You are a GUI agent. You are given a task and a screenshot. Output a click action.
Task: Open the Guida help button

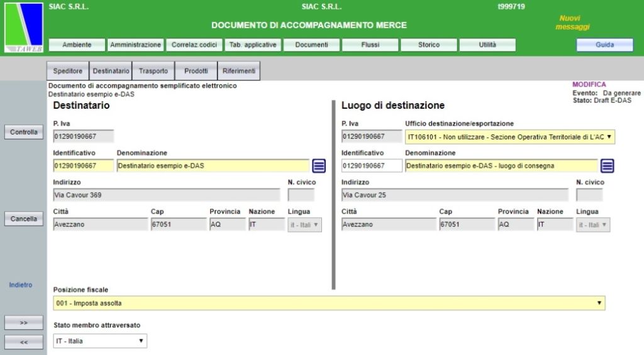(604, 45)
